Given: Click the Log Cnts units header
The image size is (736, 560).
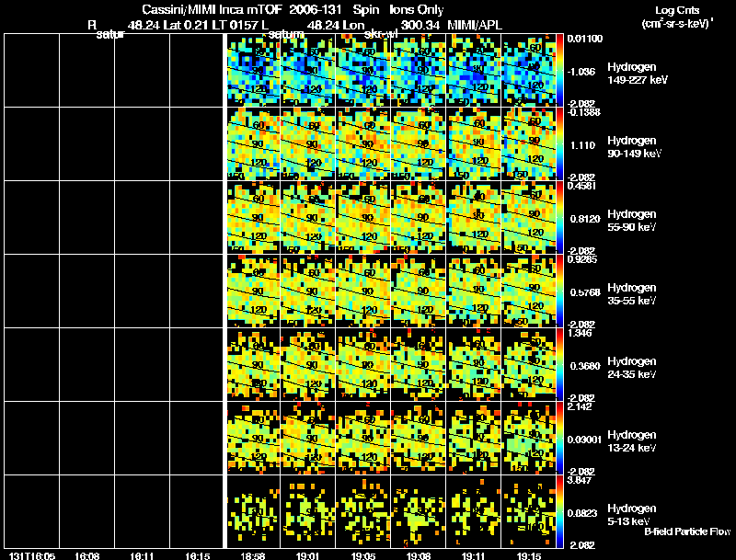Looking at the screenshot, I should 677,17.
